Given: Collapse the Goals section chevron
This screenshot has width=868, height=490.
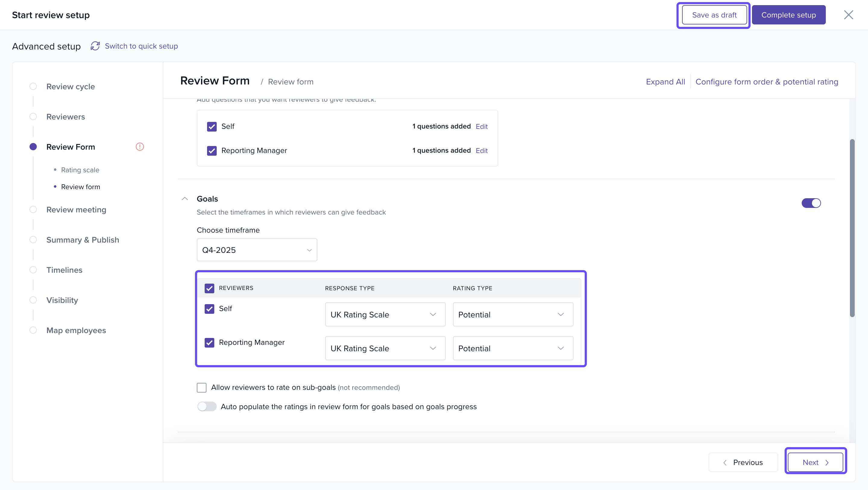Looking at the screenshot, I should 185,199.
